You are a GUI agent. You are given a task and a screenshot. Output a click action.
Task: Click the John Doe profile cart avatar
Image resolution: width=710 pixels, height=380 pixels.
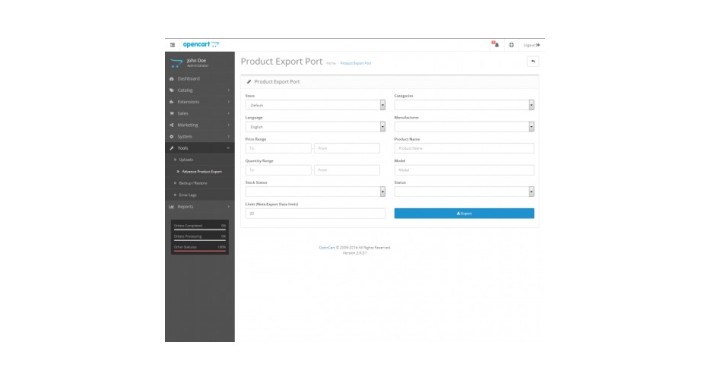point(176,63)
